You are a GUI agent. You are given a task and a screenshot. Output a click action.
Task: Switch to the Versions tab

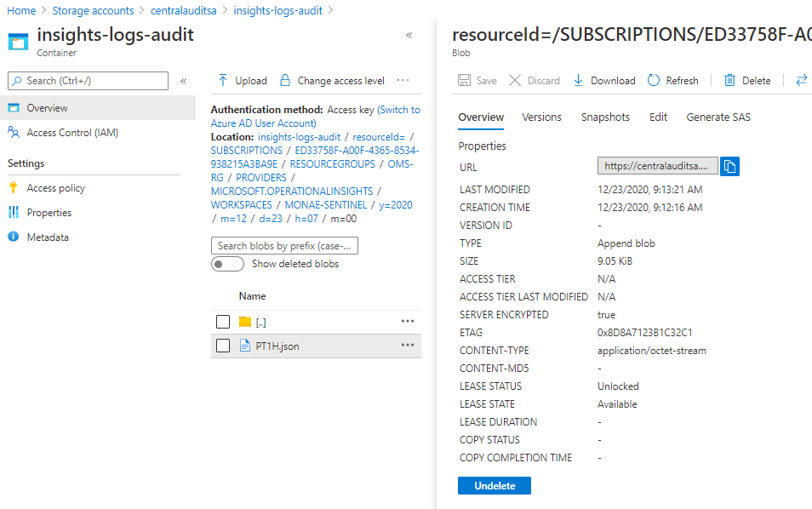pos(541,117)
